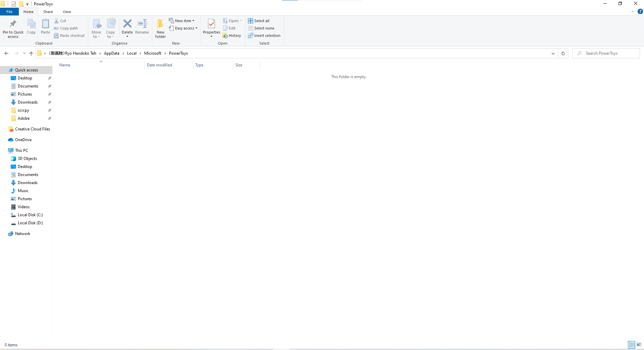644x350 pixels.
Task: Open Downloads from Quick access
Action: click(x=28, y=102)
